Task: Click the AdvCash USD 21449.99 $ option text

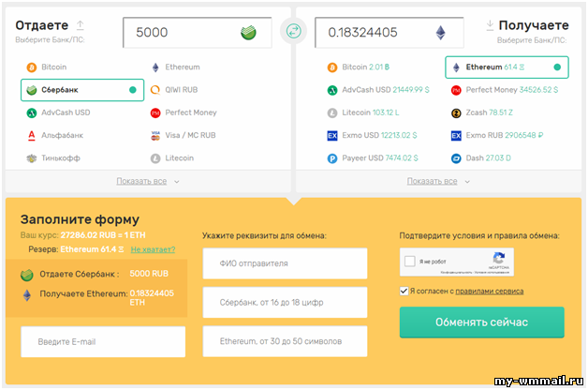Action: click(x=386, y=90)
